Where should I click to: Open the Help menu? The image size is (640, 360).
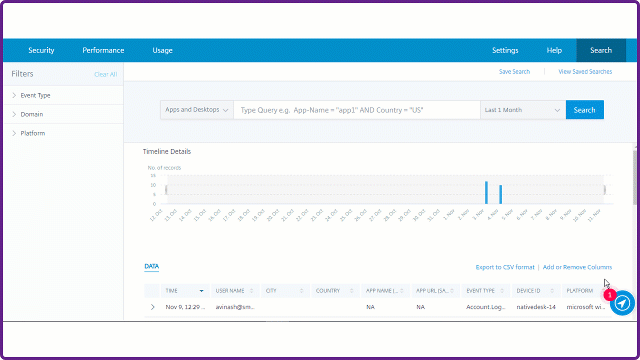click(x=554, y=50)
